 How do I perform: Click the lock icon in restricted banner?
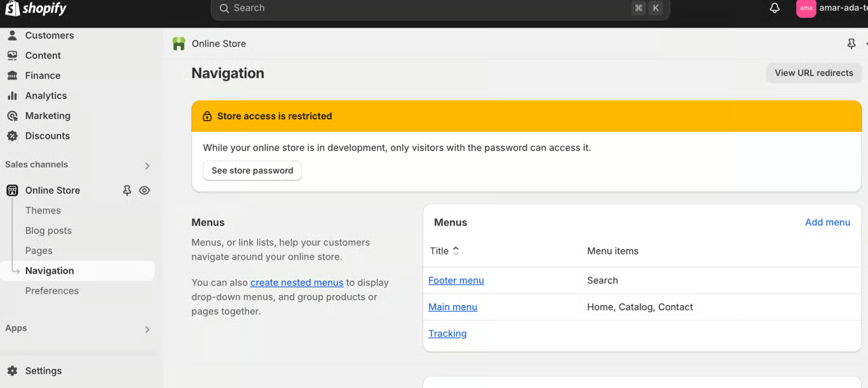coord(207,116)
